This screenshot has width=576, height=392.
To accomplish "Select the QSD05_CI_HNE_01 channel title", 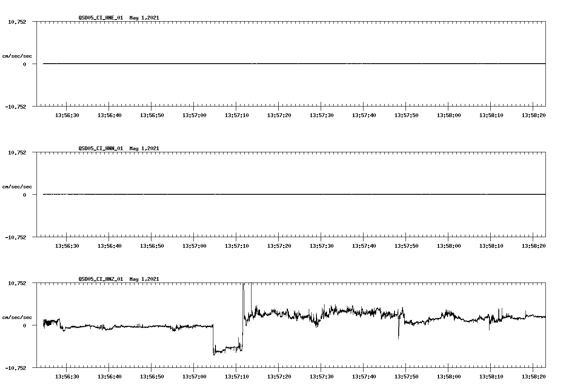I will pyautogui.click(x=100, y=18).
